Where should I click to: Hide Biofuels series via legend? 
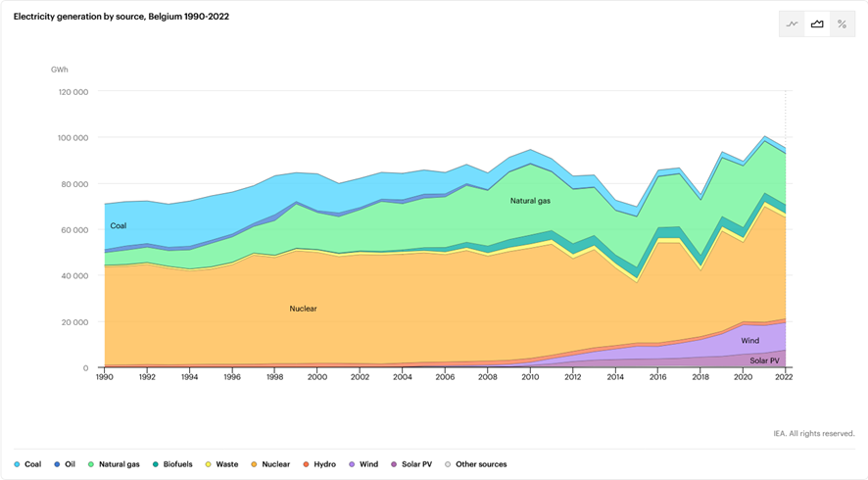172,464
